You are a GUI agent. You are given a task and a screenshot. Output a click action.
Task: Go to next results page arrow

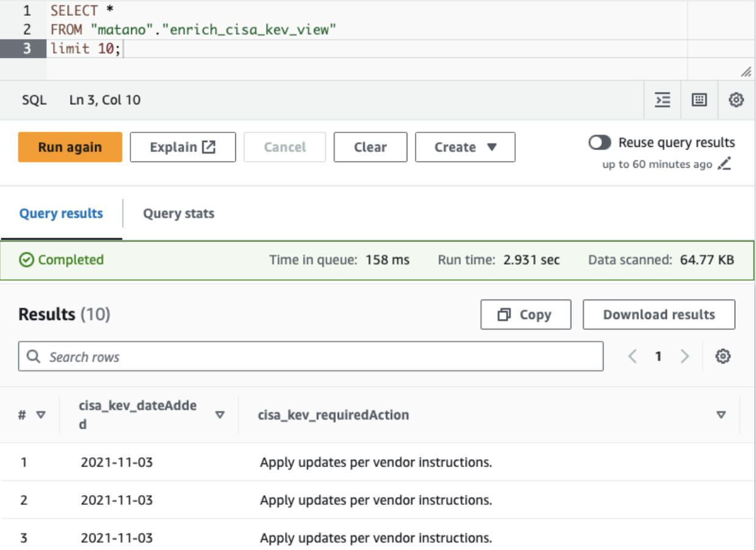coord(685,356)
